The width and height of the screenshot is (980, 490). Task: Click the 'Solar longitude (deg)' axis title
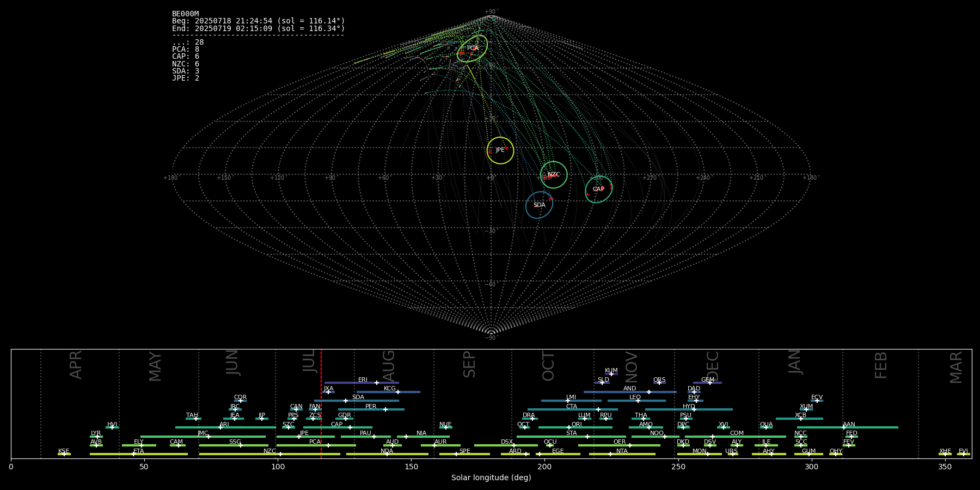pos(491,478)
